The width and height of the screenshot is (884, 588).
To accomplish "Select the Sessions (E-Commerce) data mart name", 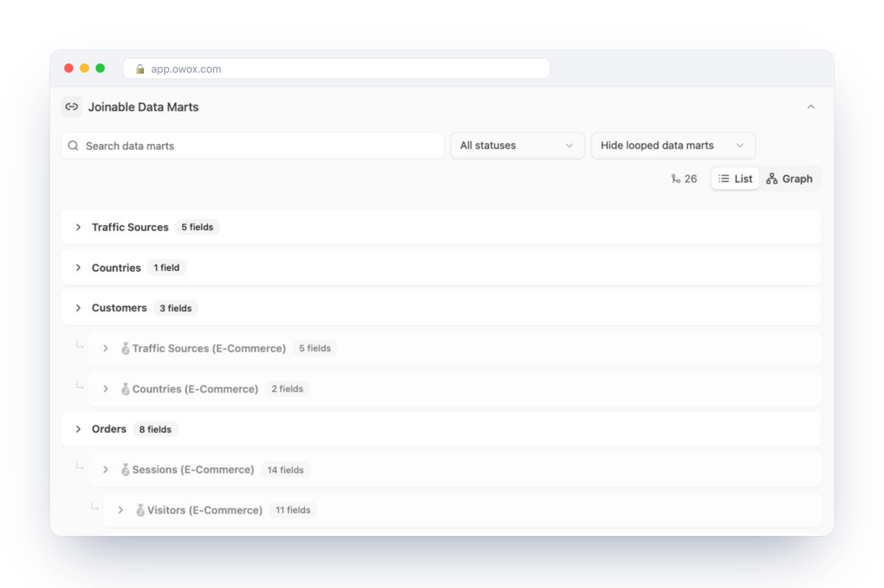I will coord(193,470).
